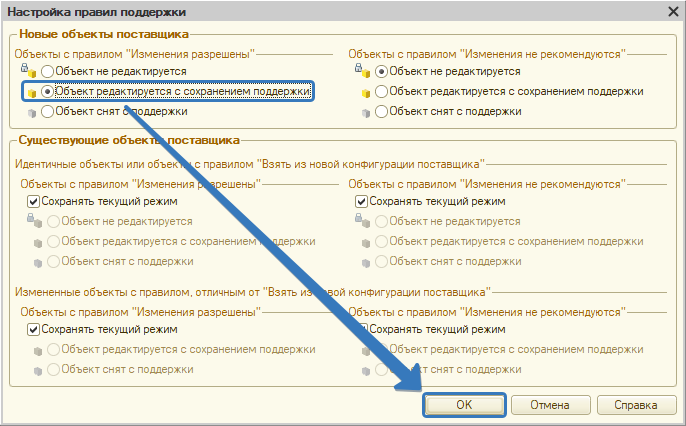The width and height of the screenshot is (686, 426).
Task: Open help with the 'Справка' button
Action: pyautogui.click(x=635, y=405)
